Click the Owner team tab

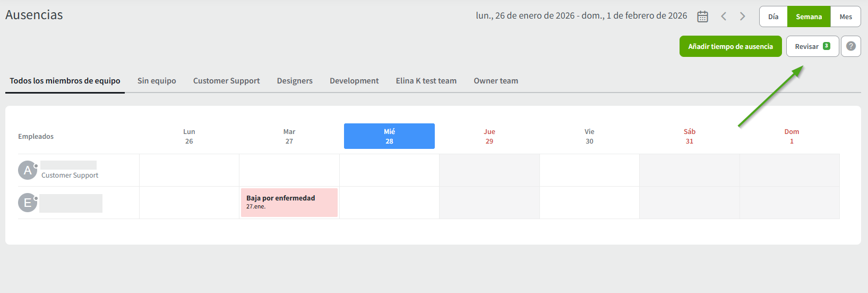pyautogui.click(x=496, y=81)
